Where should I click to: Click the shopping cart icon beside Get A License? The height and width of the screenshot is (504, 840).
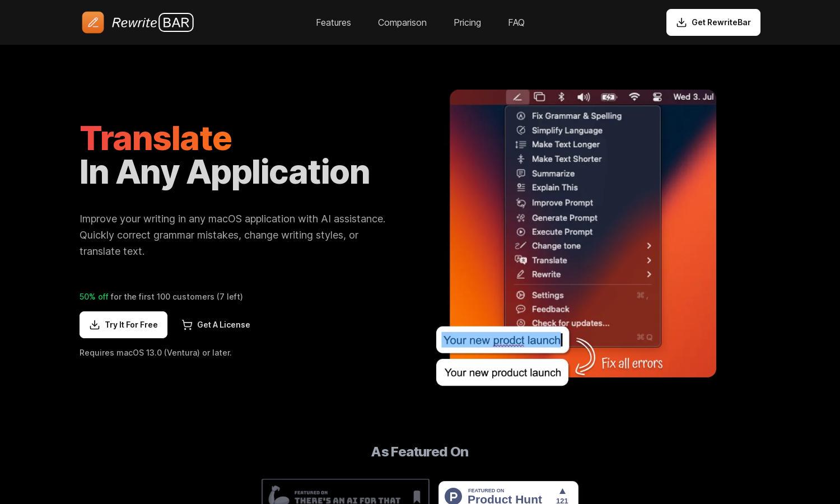click(187, 325)
